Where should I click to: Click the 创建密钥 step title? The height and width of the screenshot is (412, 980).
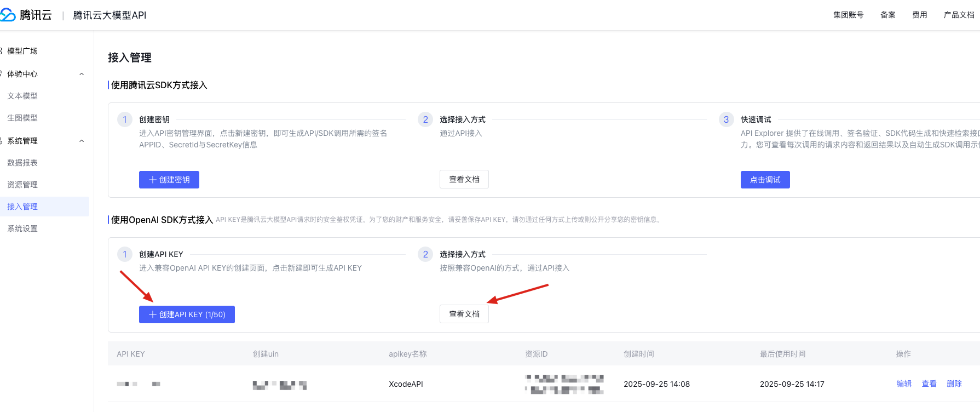pos(154,119)
